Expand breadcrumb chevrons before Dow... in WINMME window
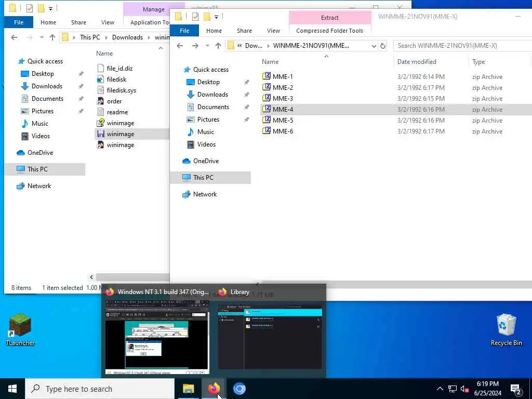 (x=240, y=46)
